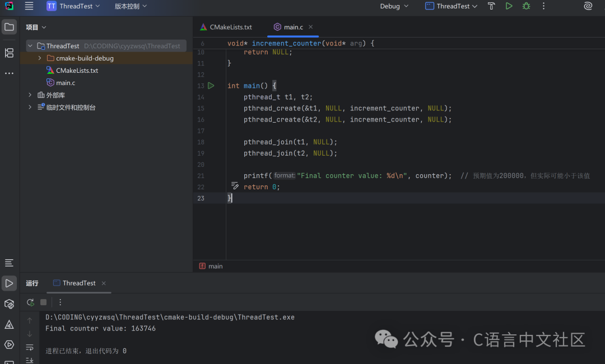Open the project view options dropdown

click(36, 27)
